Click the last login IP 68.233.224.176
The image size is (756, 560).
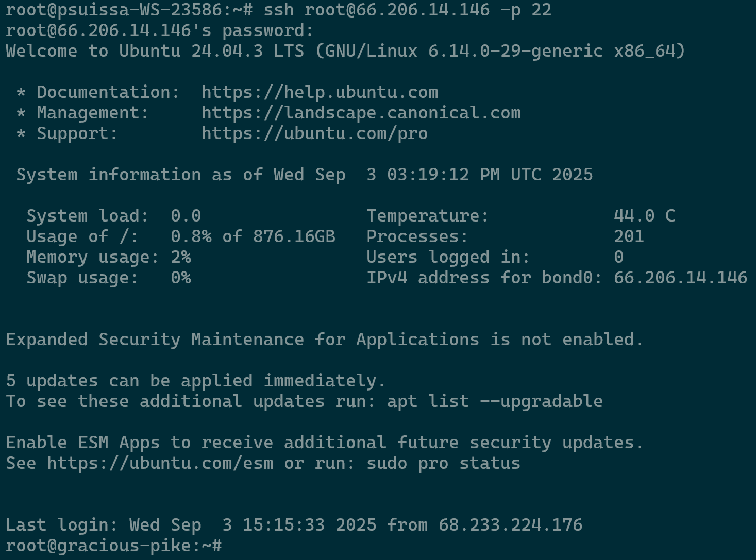510,525
